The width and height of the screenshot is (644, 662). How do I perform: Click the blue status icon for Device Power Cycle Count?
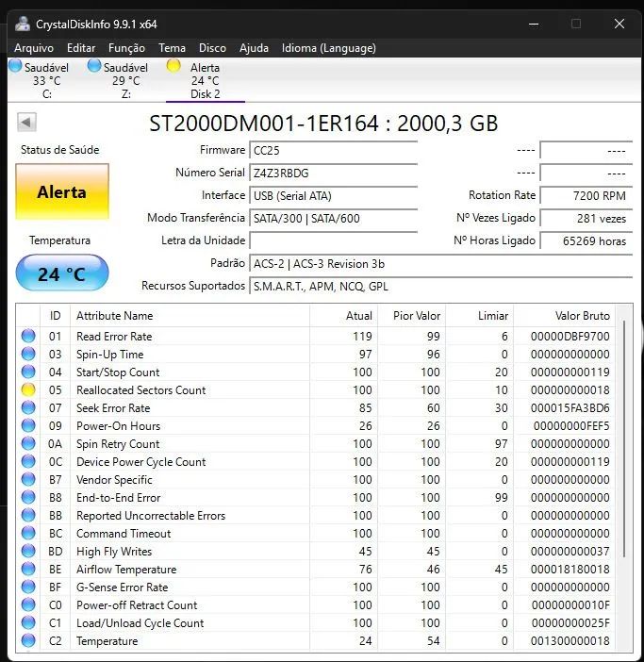click(28, 461)
